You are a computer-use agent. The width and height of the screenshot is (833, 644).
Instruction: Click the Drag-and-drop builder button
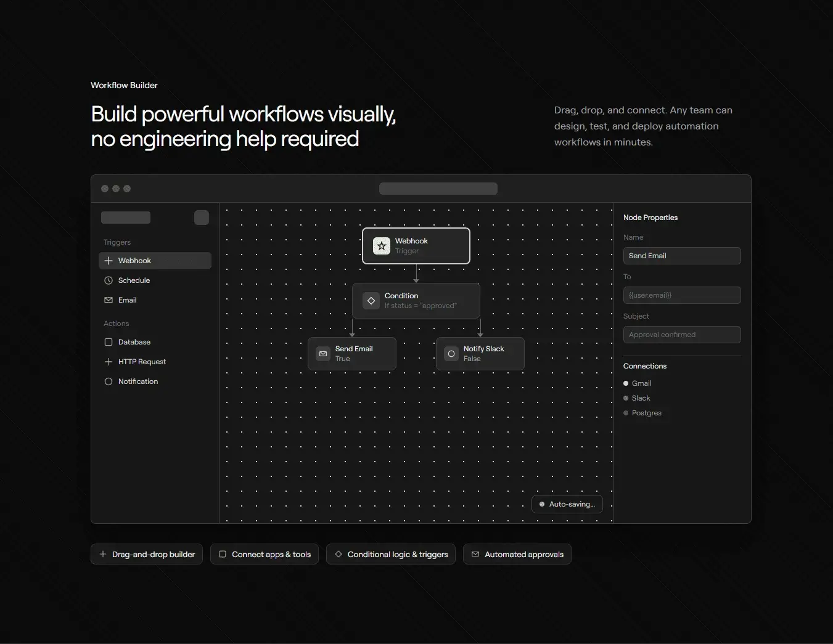pos(147,554)
